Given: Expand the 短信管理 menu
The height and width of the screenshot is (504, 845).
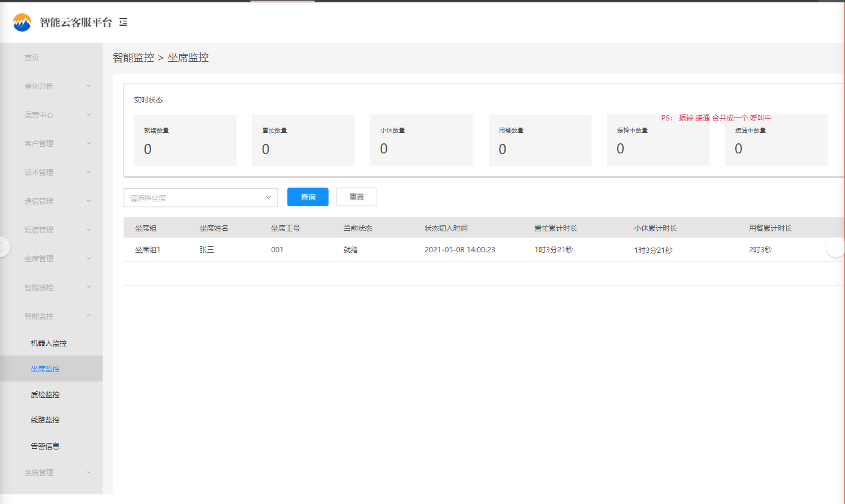Looking at the screenshot, I should 52,230.
